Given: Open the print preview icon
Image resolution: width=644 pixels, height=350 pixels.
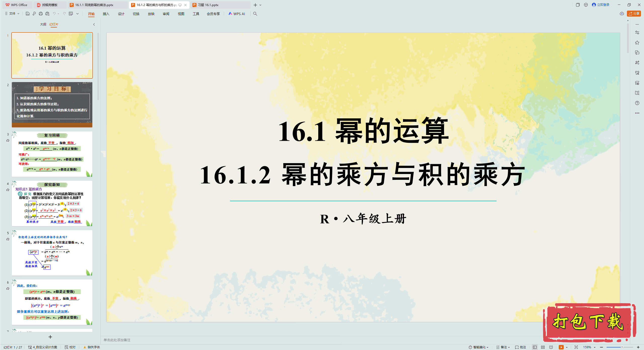Looking at the screenshot, I should click(47, 14).
